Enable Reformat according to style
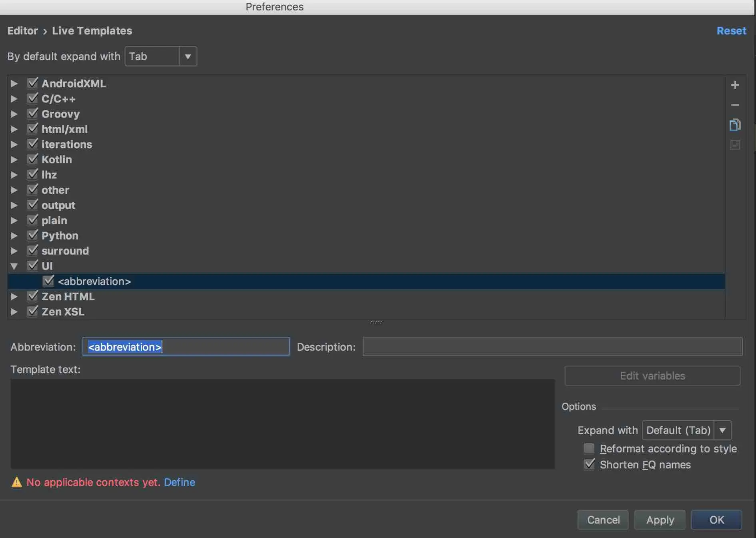The height and width of the screenshot is (538, 756). click(x=589, y=448)
